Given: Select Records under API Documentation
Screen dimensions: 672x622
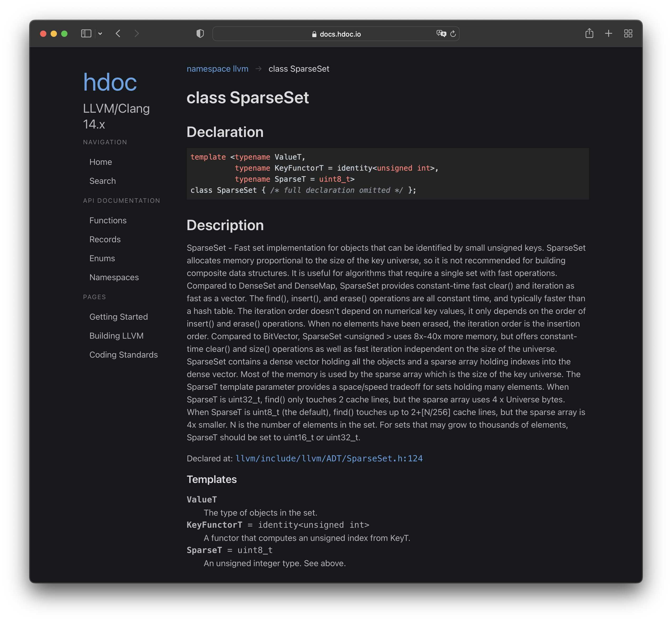Looking at the screenshot, I should point(105,239).
